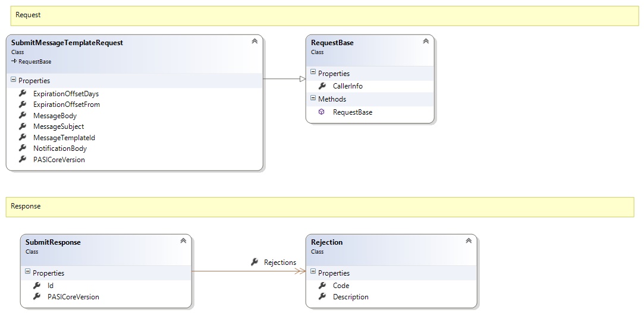Select the MessageTemplateId property
644x313 pixels.
point(64,138)
